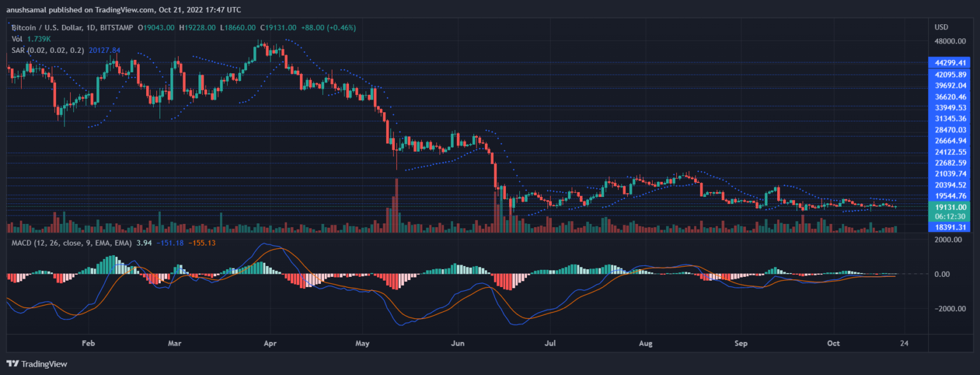Click the Sep label on time axis
Image resolution: width=980 pixels, height=375 pixels.
[740, 343]
